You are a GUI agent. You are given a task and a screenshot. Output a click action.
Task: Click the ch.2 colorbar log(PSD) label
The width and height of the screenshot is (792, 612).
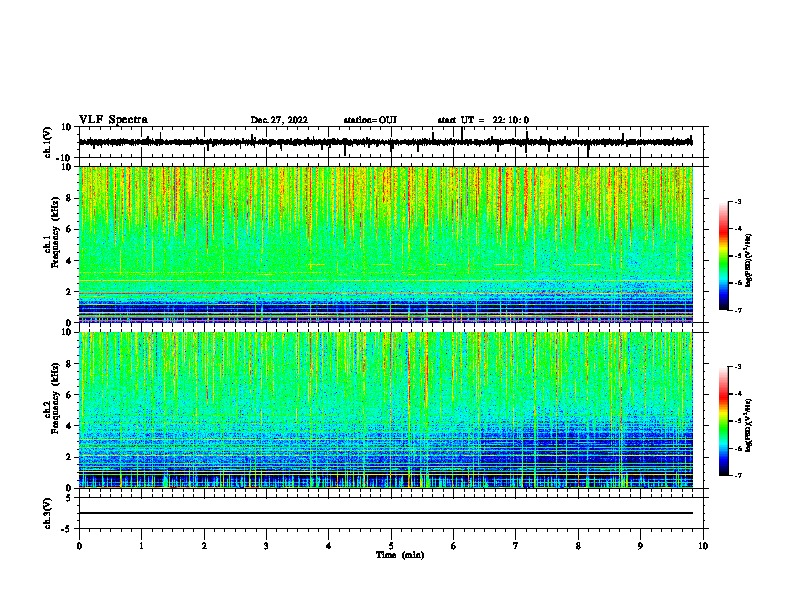749,426
